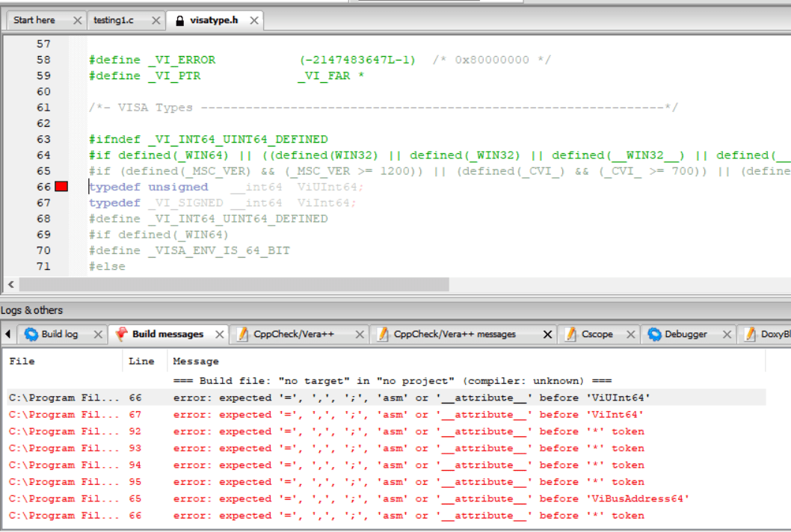Open the testing1.c editor tab
Viewport: 791px width, 532px height.
(114, 20)
